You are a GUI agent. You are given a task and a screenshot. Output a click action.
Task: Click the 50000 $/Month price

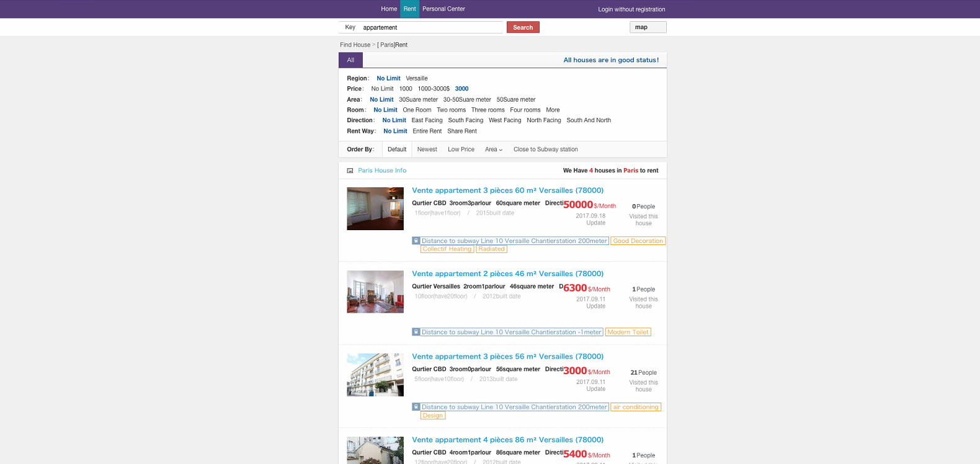590,205
